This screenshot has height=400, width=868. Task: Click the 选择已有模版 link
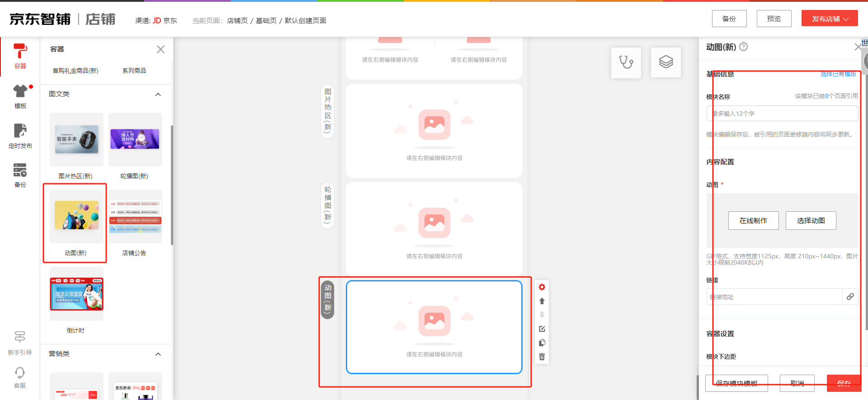[838, 74]
